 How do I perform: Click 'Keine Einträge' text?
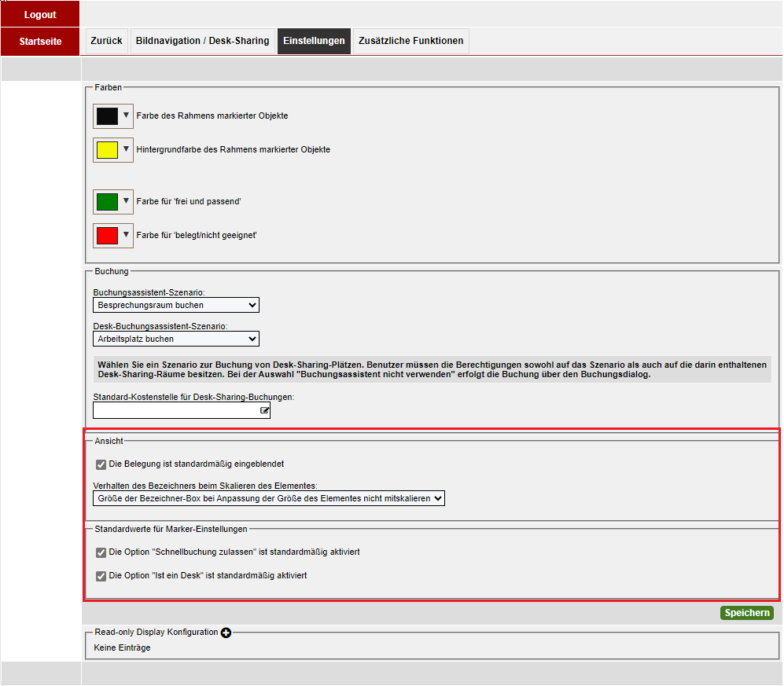tap(122, 647)
